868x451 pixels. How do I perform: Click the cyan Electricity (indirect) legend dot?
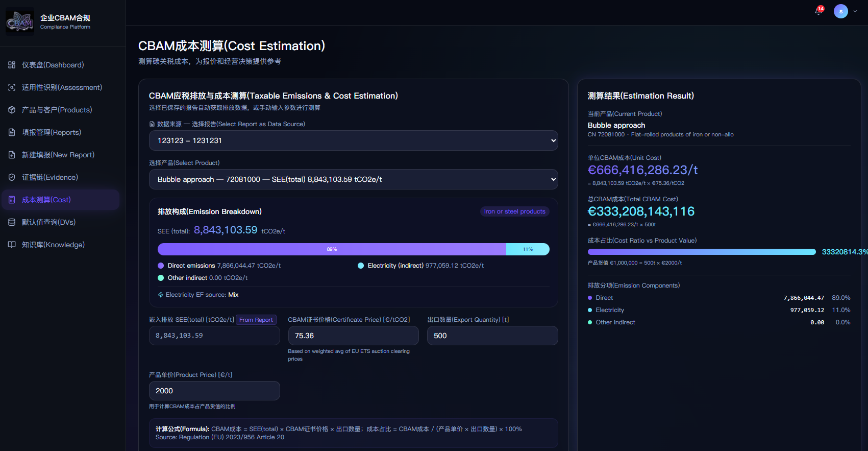click(361, 266)
